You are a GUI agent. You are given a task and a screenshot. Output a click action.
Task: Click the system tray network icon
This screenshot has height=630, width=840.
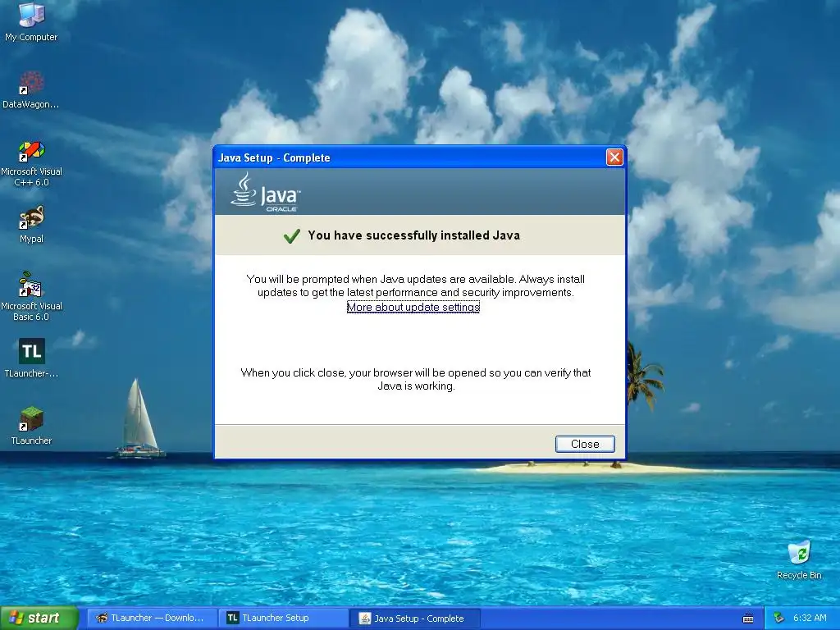click(779, 619)
